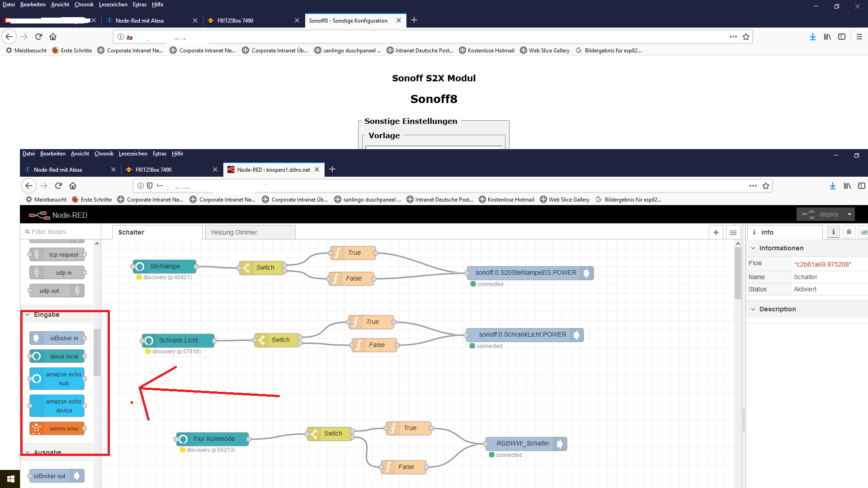Click the Filter Nodes search field

pyautogui.click(x=60, y=232)
